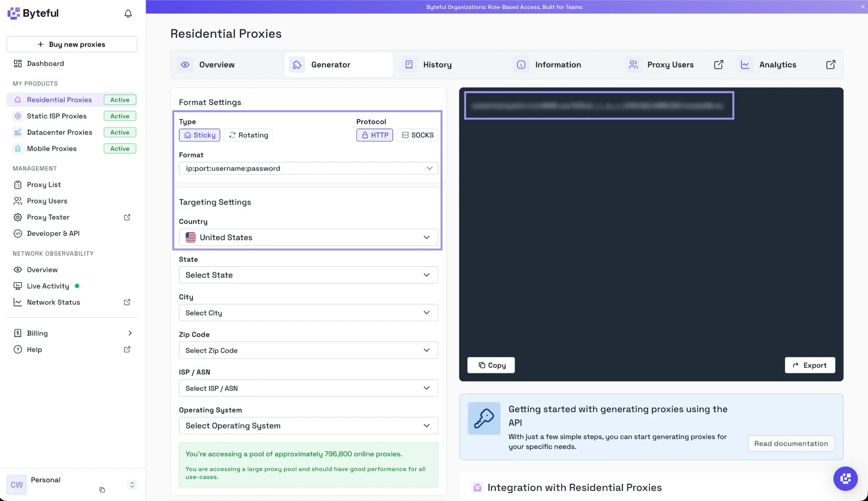Open the Select Zip Code dropdown
Screen dimensions: 868x501
309,351
